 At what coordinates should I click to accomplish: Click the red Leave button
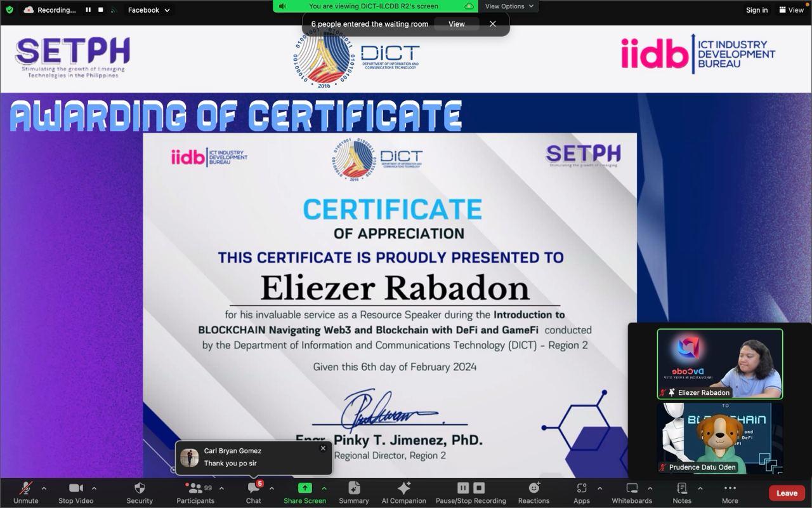click(787, 493)
